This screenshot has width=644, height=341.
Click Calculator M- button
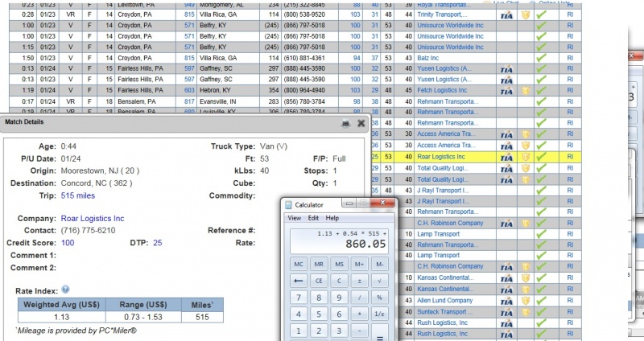click(379, 265)
